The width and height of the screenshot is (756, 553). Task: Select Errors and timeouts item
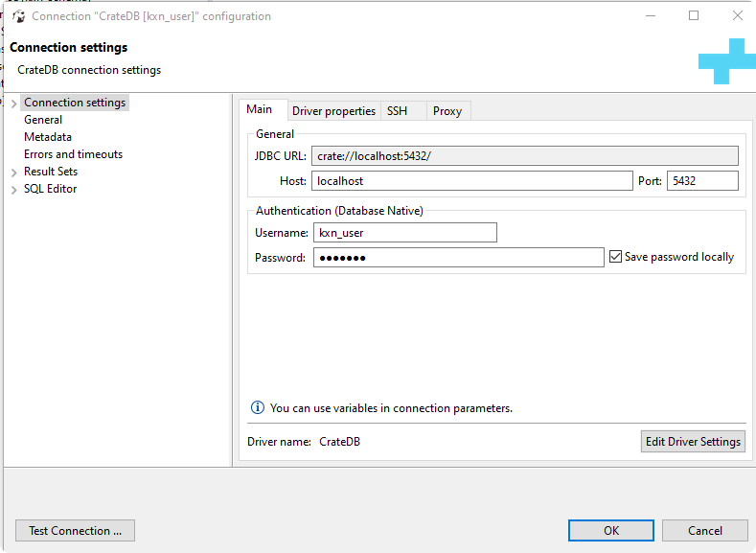click(73, 154)
